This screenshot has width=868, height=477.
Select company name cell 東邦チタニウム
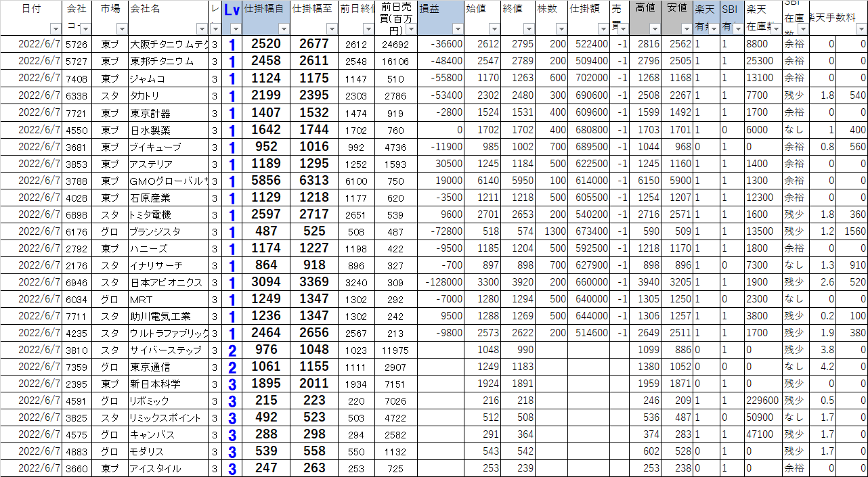169,61
